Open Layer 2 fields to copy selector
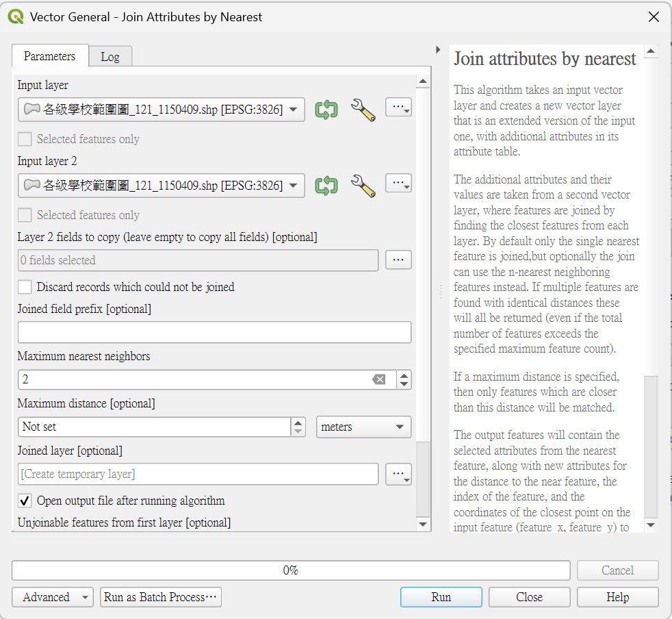The height and width of the screenshot is (619, 672). 398,260
